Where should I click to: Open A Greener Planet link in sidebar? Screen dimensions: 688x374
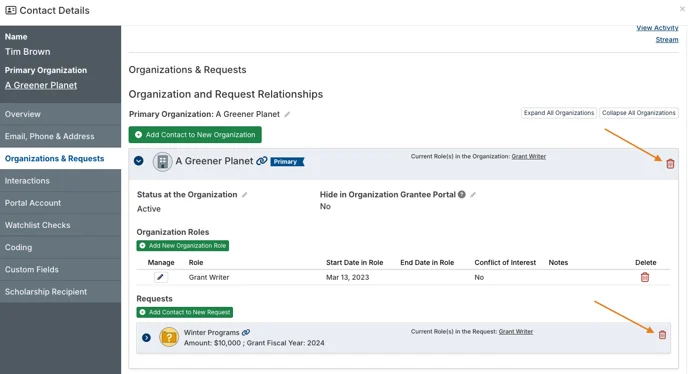click(x=41, y=85)
